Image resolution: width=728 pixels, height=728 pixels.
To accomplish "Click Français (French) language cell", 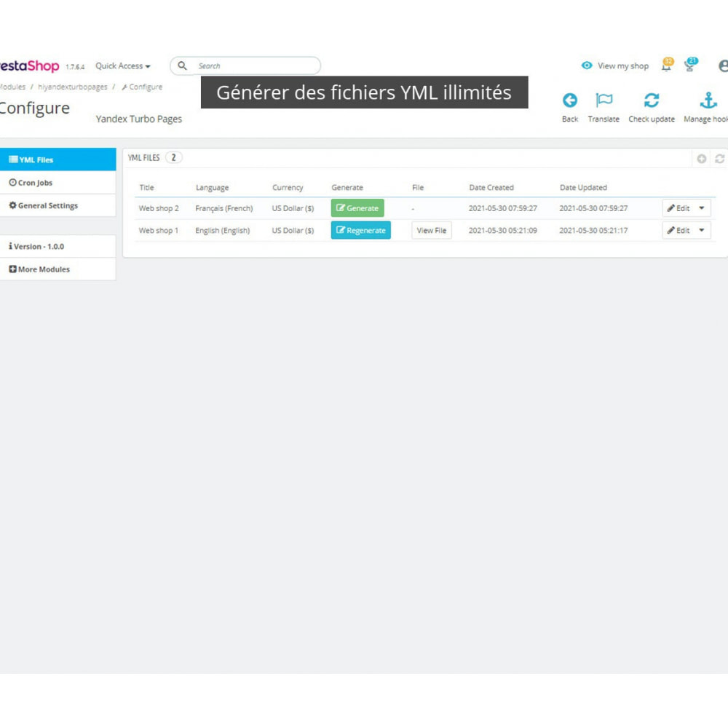I will point(224,208).
